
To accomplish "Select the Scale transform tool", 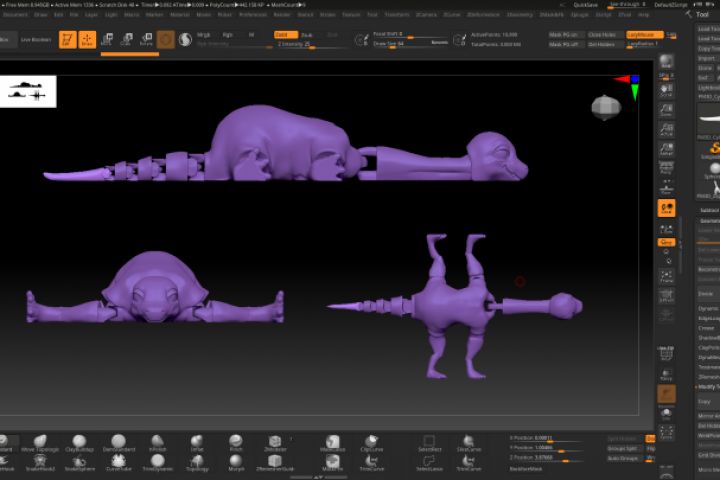I will click(x=126, y=39).
